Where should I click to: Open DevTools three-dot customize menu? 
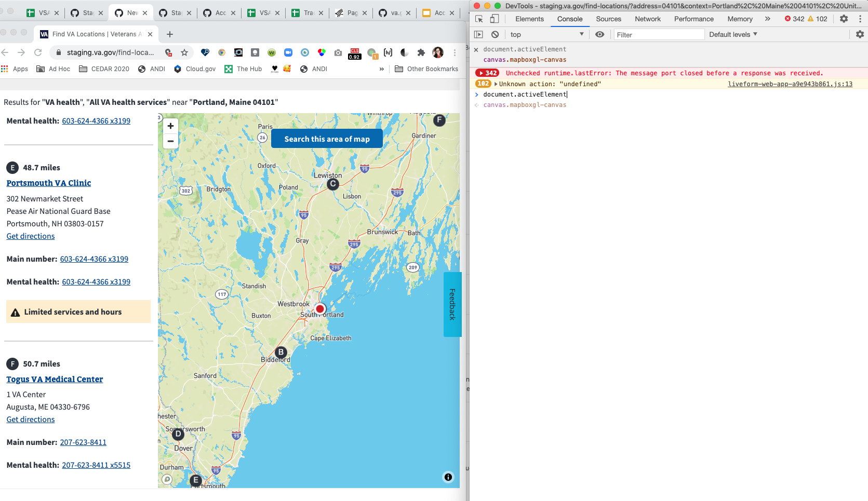[860, 19]
